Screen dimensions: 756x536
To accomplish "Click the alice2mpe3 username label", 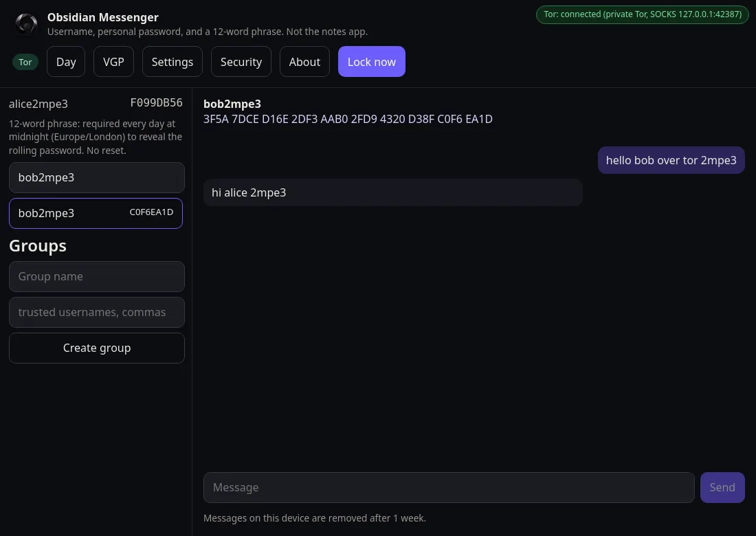I will pyautogui.click(x=38, y=104).
